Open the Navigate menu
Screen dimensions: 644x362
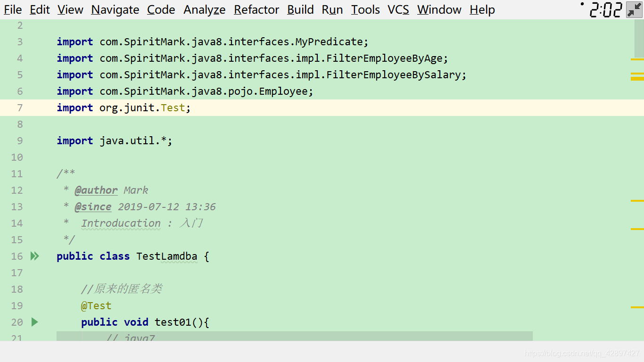pyautogui.click(x=115, y=9)
